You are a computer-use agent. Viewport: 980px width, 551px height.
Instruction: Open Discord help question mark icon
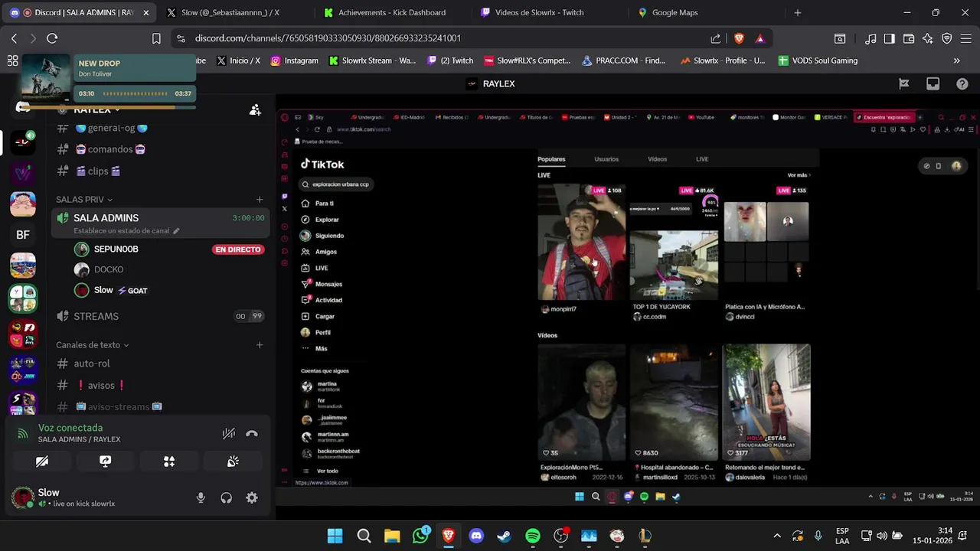[962, 84]
